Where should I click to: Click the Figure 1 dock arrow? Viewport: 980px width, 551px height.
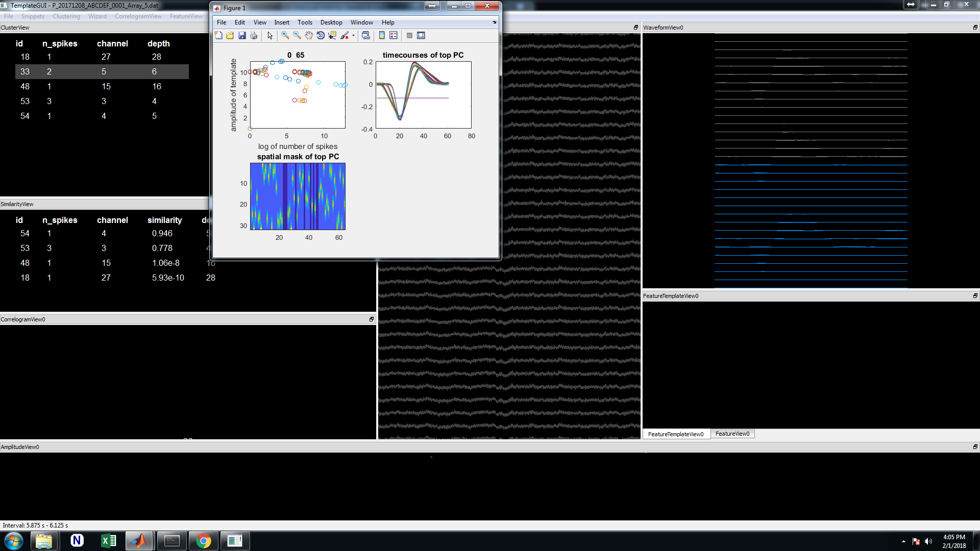(494, 22)
